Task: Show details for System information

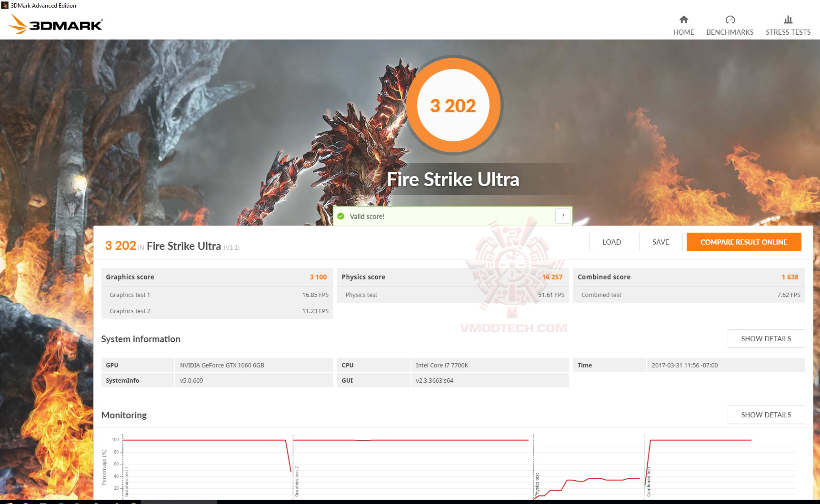Action: [766, 338]
